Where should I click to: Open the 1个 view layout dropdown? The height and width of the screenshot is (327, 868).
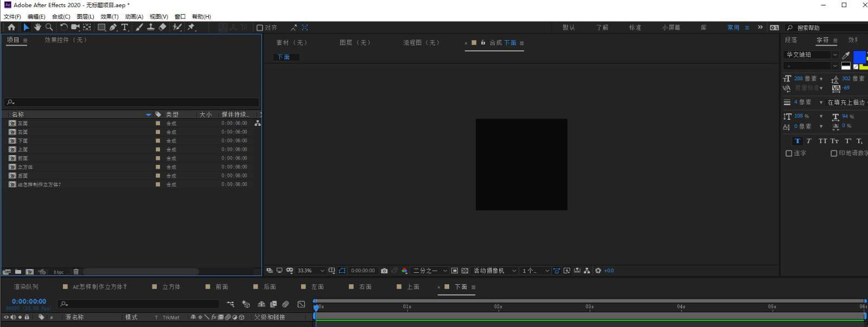[x=535, y=271]
